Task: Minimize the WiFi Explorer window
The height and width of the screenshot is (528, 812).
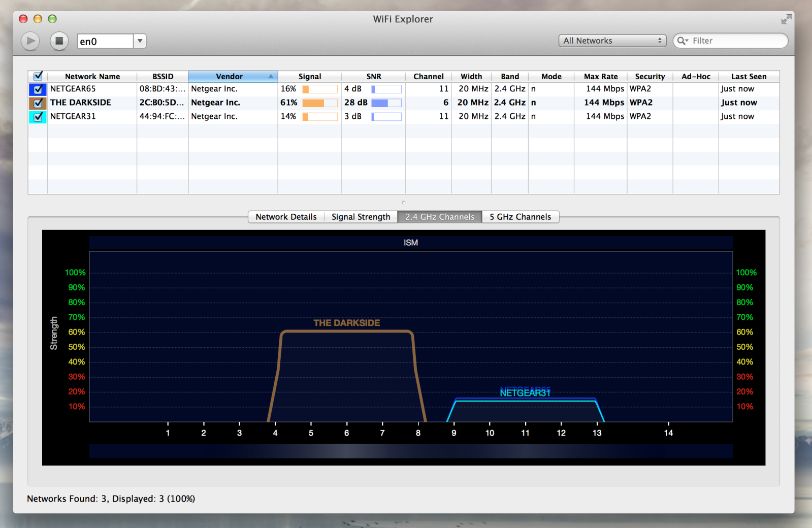Action: pos(38,19)
